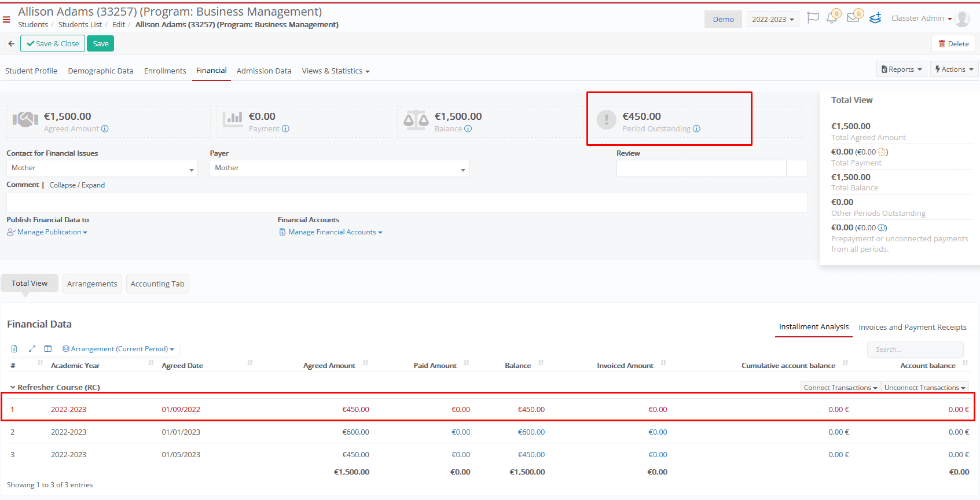The image size is (980, 500).
Task: Open the column visibility icon
Action: pyautogui.click(x=48, y=348)
